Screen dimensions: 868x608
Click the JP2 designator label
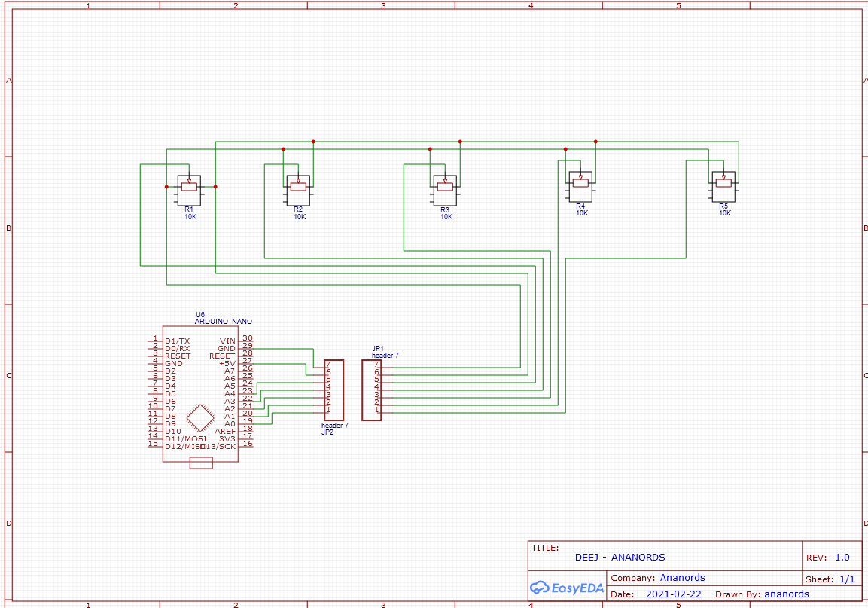(327, 432)
